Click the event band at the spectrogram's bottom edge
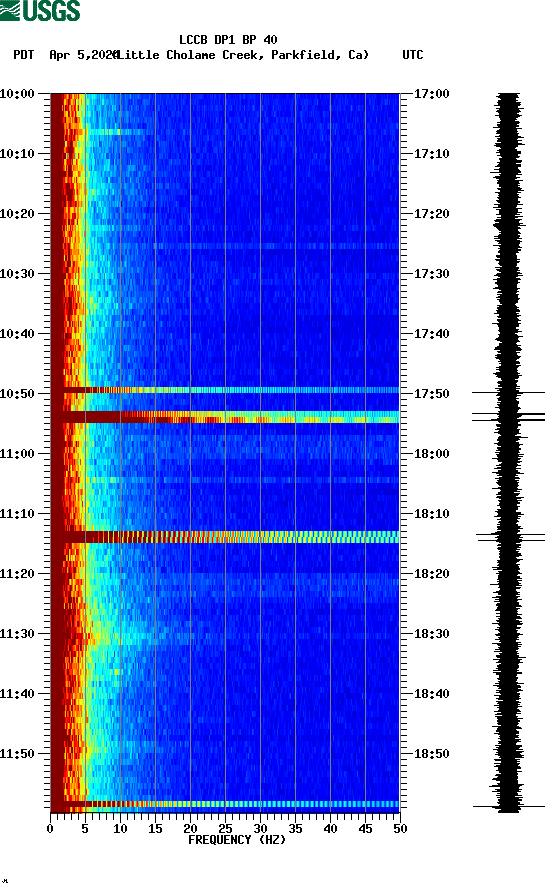Viewport: 552px width, 892px height. tap(225, 804)
